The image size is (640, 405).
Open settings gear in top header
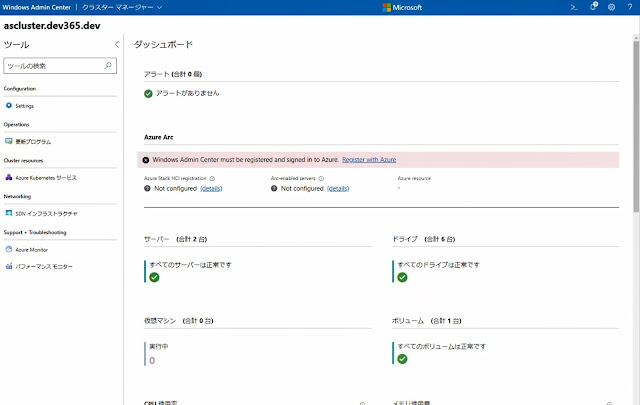[611, 7]
